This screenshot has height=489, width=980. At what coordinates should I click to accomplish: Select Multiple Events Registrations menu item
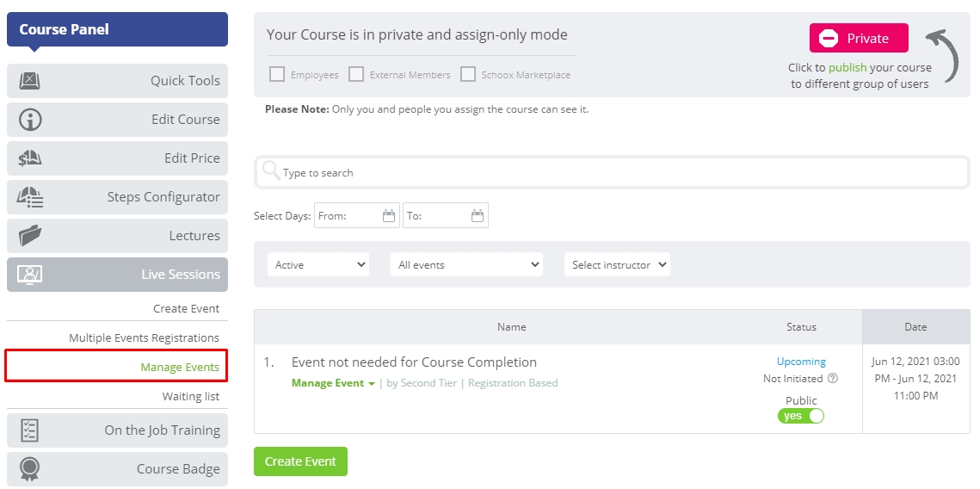[x=144, y=337]
